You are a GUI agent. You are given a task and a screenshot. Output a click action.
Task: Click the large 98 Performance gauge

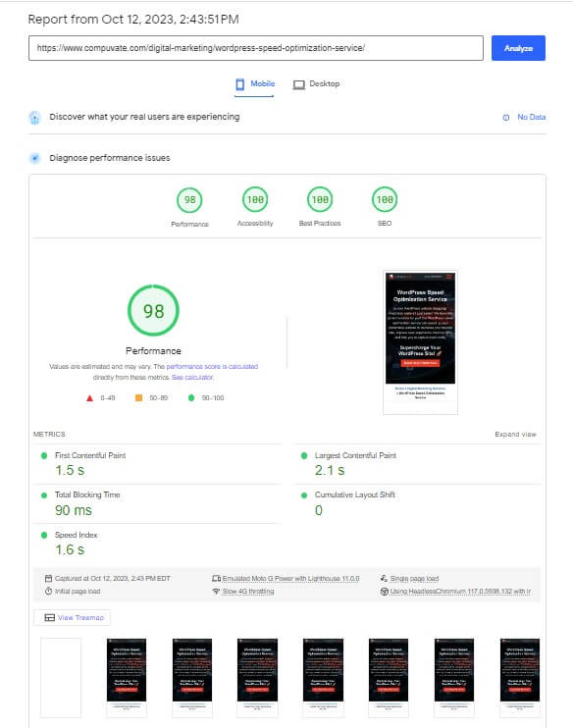153,311
